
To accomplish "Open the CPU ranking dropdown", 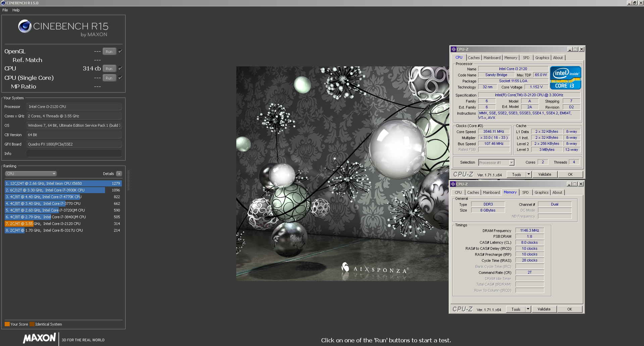I will (x=31, y=174).
